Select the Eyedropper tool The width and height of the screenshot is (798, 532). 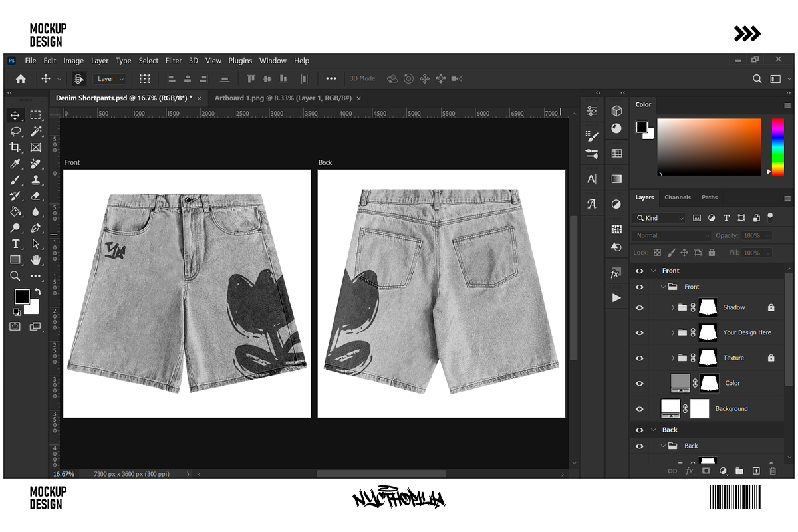click(x=15, y=164)
